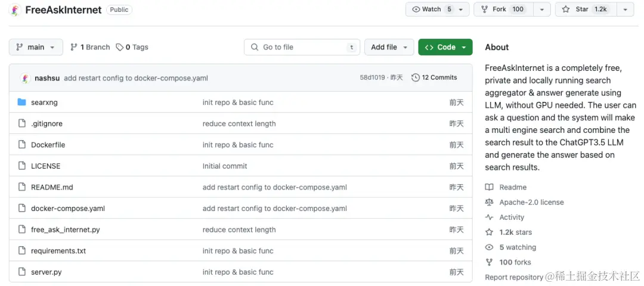
Task: Click the fork icon next to 100 forks
Action: [x=489, y=262]
